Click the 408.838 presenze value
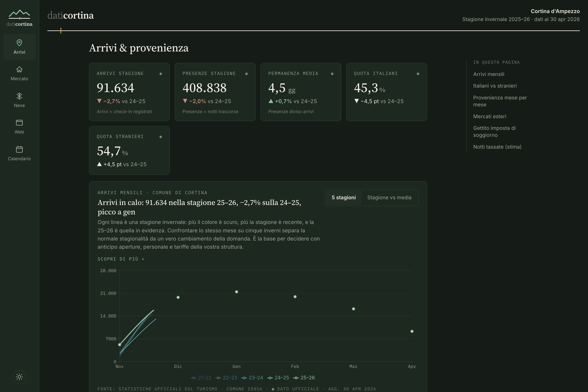This screenshot has height=392, width=588. pos(205,88)
